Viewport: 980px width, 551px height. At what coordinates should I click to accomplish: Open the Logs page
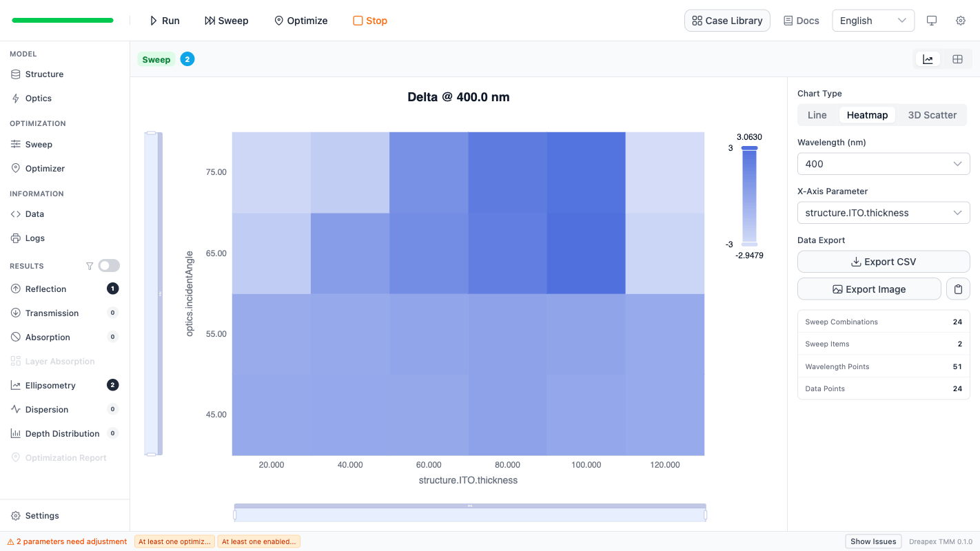click(x=34, y=238)
